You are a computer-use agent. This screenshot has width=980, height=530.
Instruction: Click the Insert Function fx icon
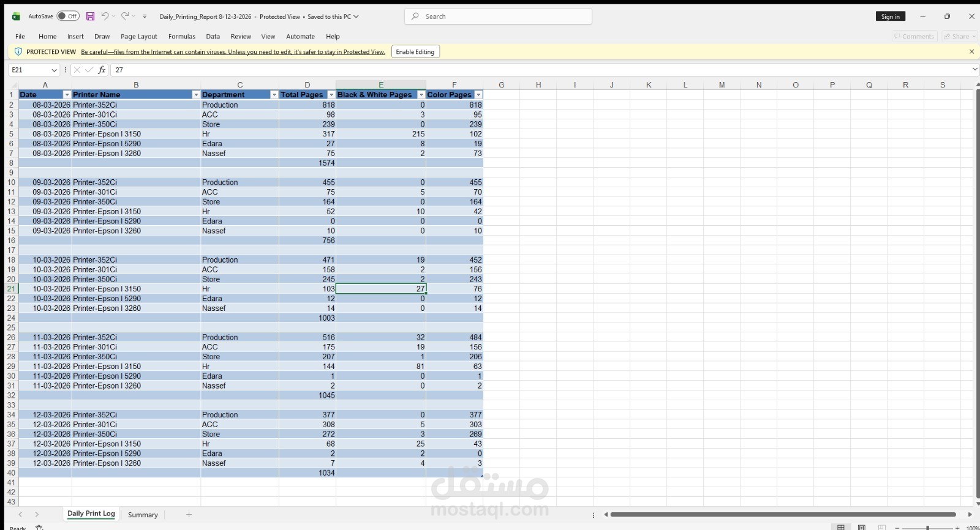click(x=102, y=70)
